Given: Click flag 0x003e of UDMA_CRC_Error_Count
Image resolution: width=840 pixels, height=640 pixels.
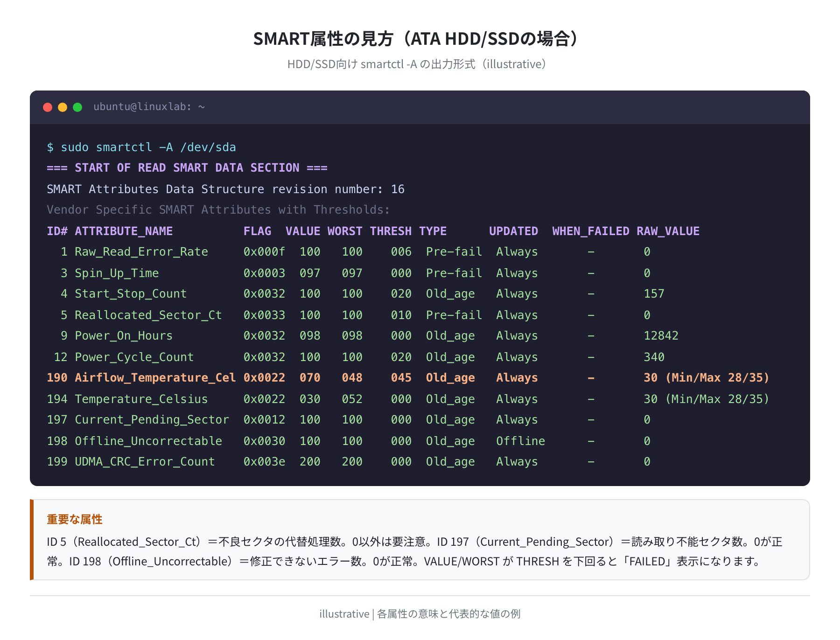Looking at the screenshot, I should click(x=264, y=462).
